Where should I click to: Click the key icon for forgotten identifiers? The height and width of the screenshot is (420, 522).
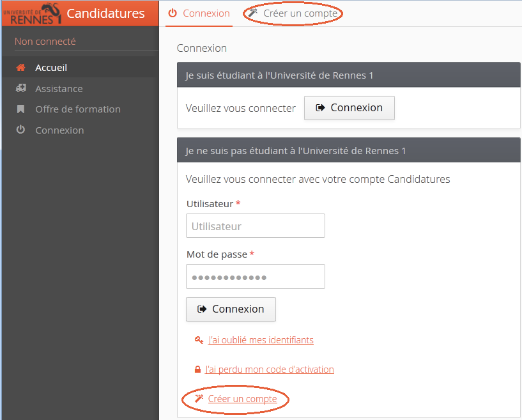(x=199, y=340)
